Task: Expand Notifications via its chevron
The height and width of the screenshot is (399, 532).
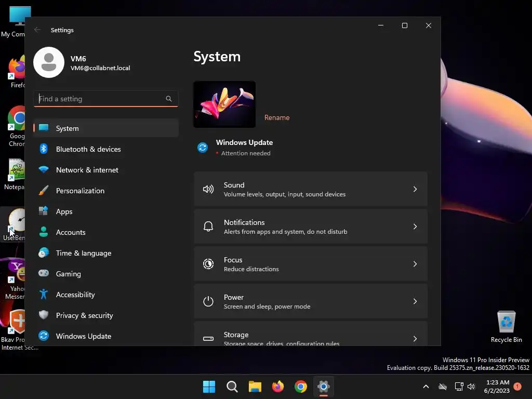Action: 415,227
